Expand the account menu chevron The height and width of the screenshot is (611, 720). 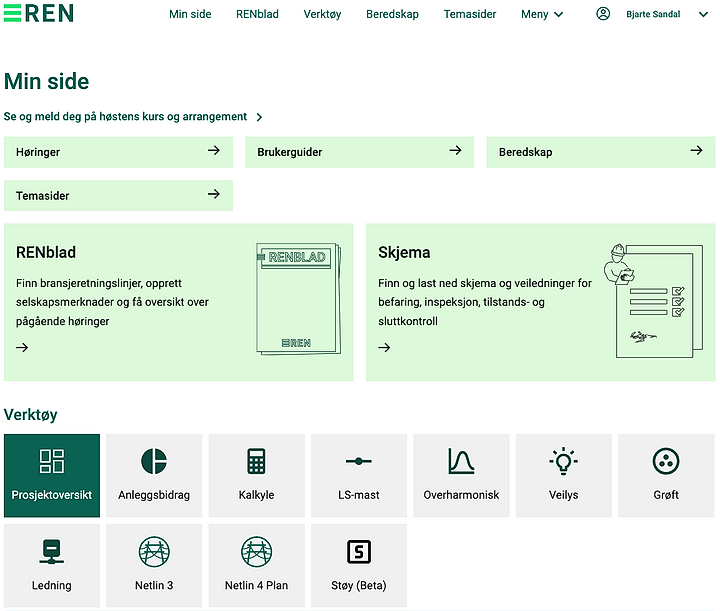[703, 14]
